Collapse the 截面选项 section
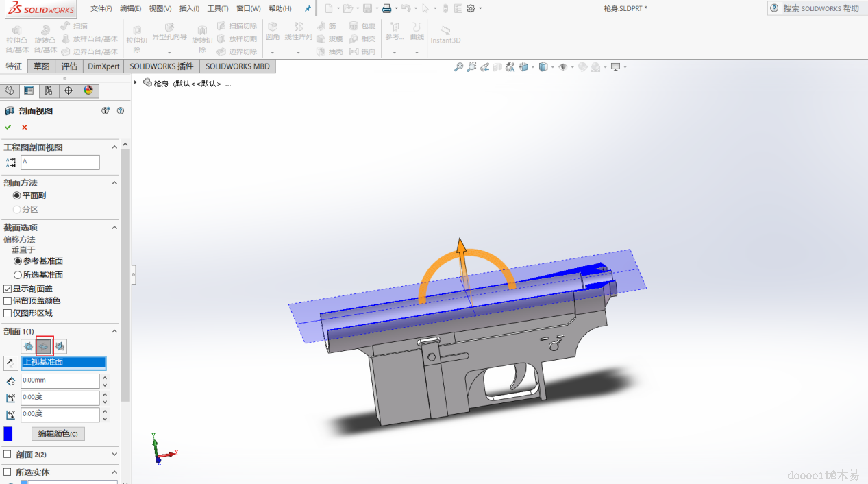The image size is (868, 484). pyautogui.click(x=114, y=228)
